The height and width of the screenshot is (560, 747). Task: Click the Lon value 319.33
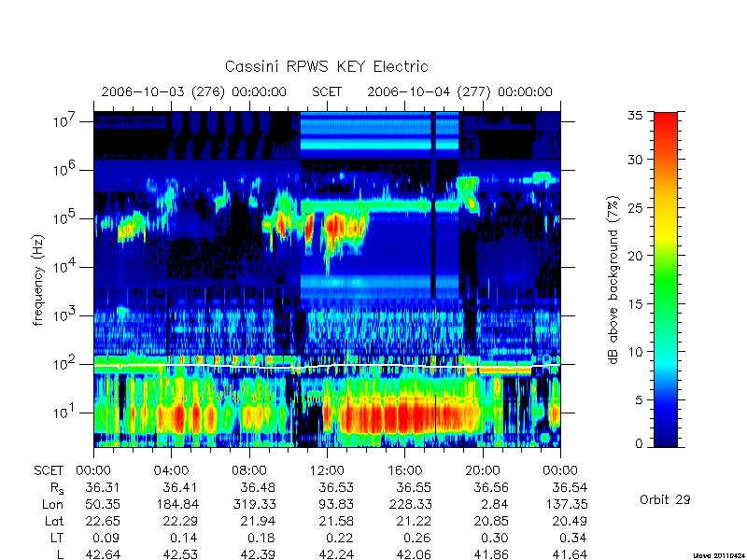coord(254,504)
